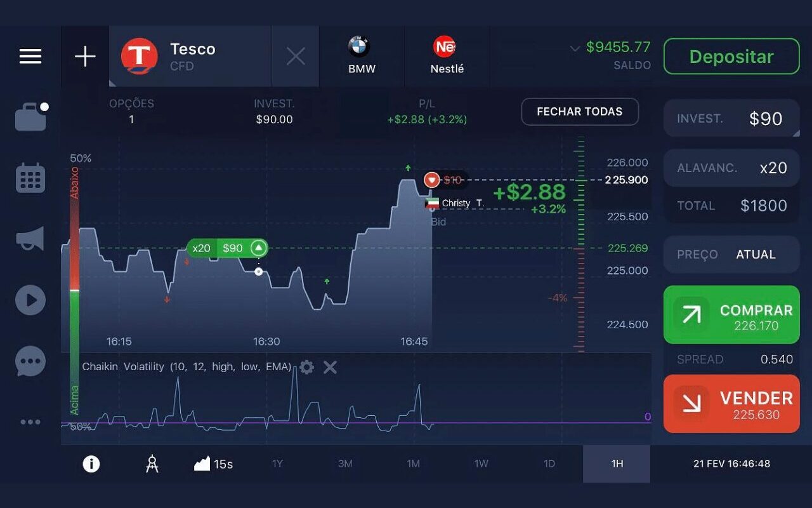Add a new asset with plus icon
This screenshot has height=508, width=812.
[85, 57]
